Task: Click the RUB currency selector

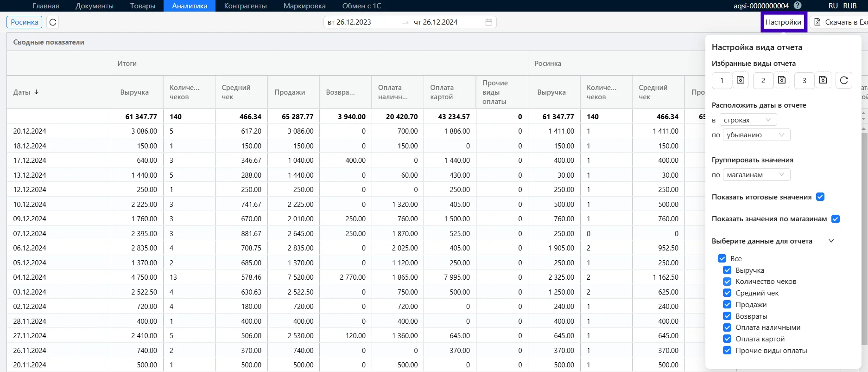Action: coord(850,6)
